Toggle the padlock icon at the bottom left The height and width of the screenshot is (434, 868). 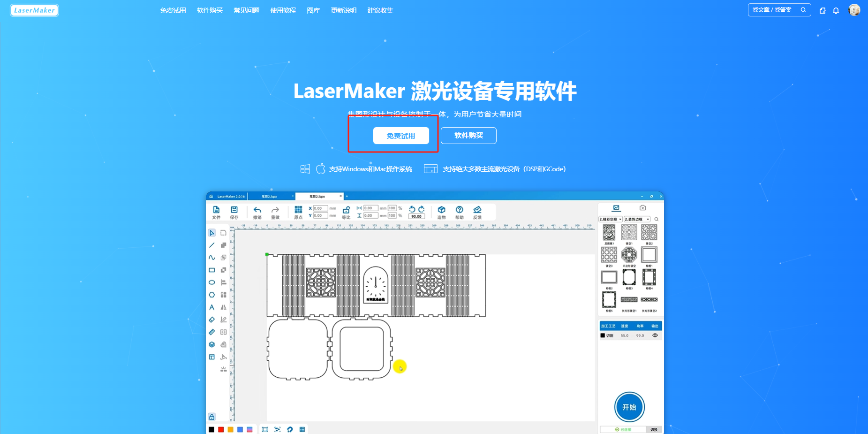point(212,417)
